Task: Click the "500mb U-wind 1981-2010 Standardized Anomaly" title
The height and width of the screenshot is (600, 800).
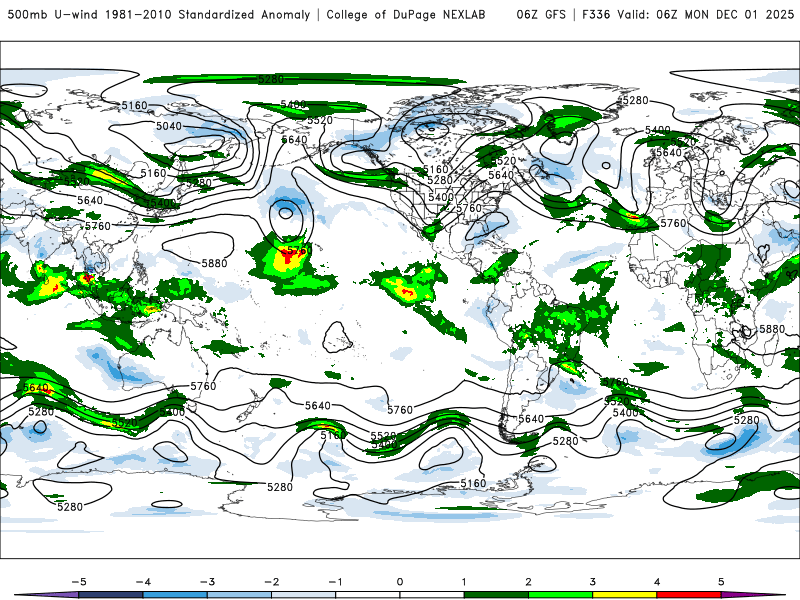Action: coord(159,15)
